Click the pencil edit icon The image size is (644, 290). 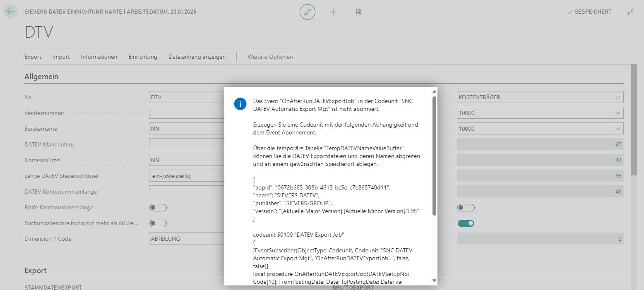coord(307,12)
